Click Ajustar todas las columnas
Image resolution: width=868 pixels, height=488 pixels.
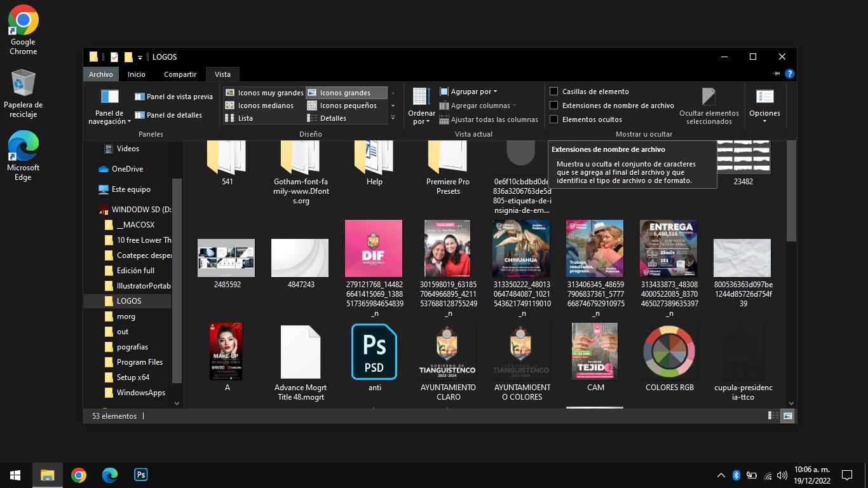(494, 119)
